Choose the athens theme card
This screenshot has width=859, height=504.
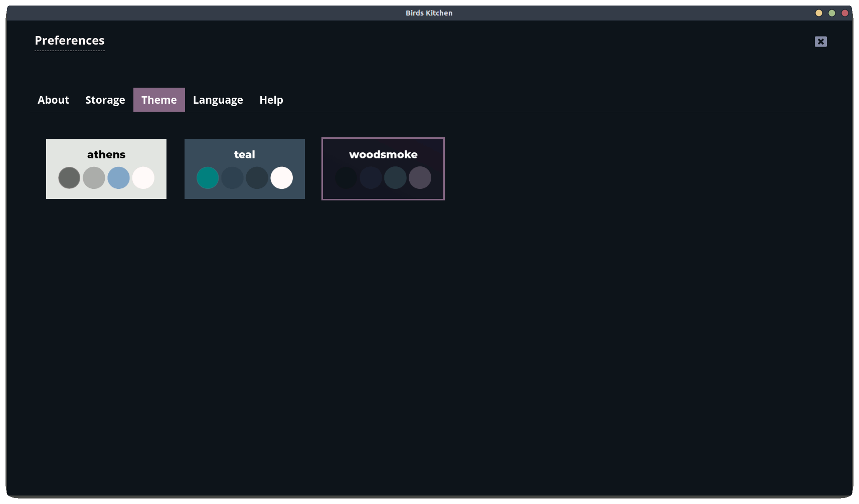[x=106, y=169]
